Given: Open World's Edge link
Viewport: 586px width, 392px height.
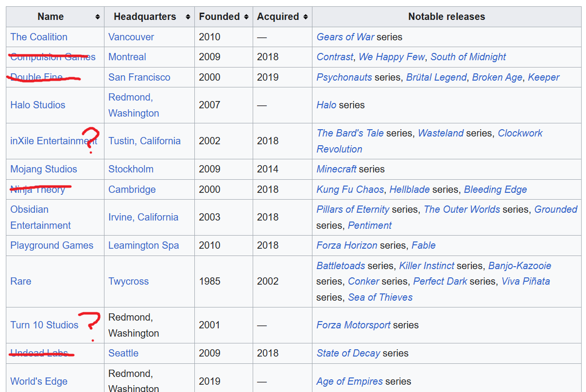Looking at the screenshot, I should coord(39,381).
